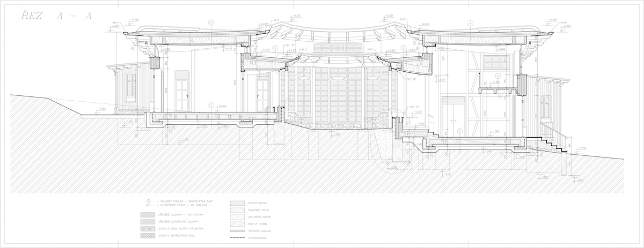Select legend text KLEMPÍŘSKÉ PRVKY – VIZ TABULKA

184,205
